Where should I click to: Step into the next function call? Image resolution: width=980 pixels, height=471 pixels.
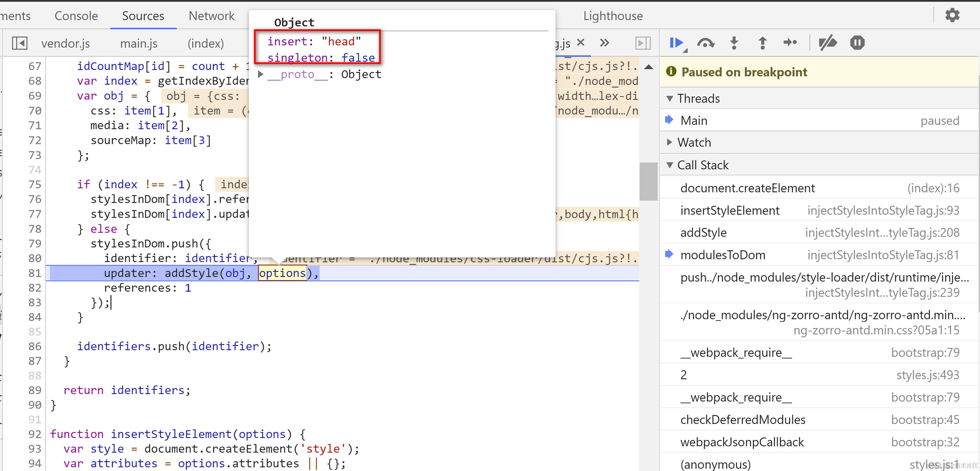click(x=734, y=42)
